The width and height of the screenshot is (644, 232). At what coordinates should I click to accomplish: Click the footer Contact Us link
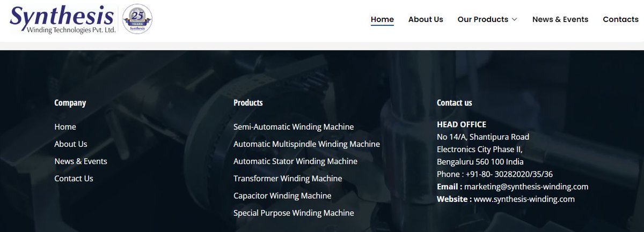tap(74, 178)
